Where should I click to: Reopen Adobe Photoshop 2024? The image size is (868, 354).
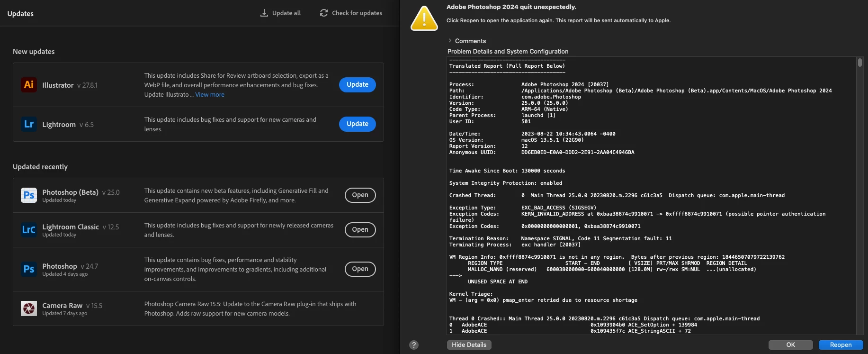click(841, 345)
